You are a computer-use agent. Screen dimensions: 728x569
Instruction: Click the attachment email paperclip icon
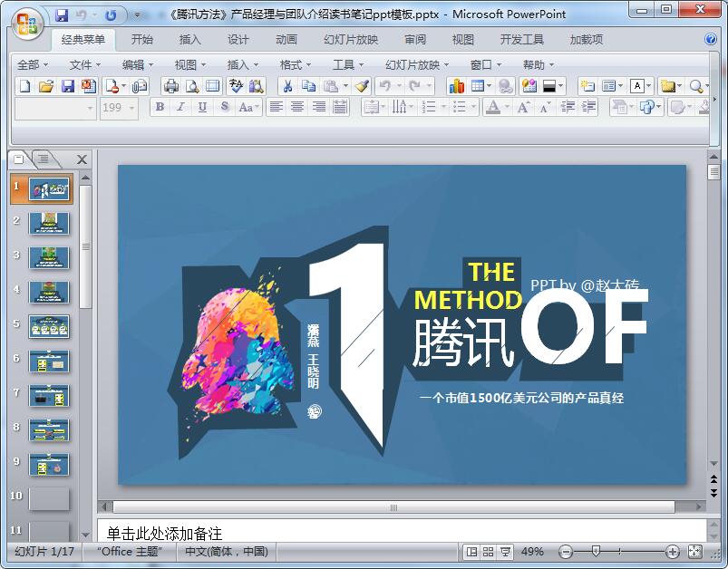(x=140, y=86)
